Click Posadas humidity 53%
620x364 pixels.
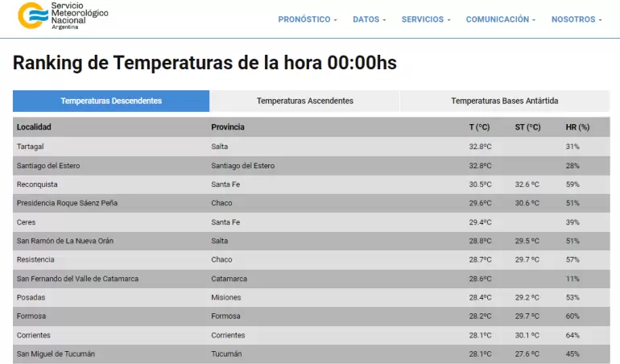point(572,297)
